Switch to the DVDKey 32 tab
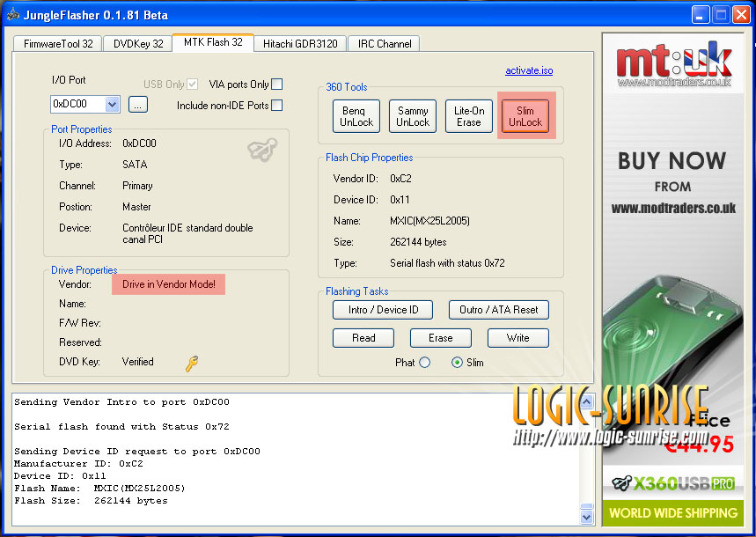The width and height of the screenshot is (756, 537). pos(138,43)
